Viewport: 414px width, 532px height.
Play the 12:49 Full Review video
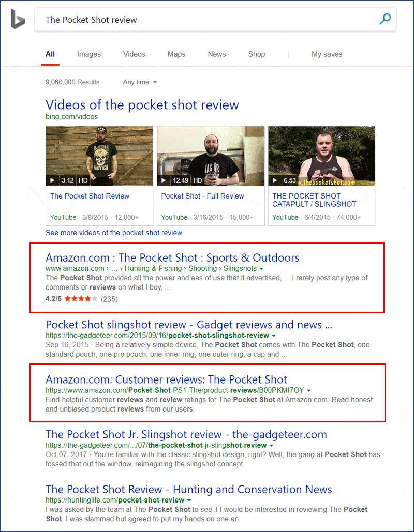coord(164,180)
